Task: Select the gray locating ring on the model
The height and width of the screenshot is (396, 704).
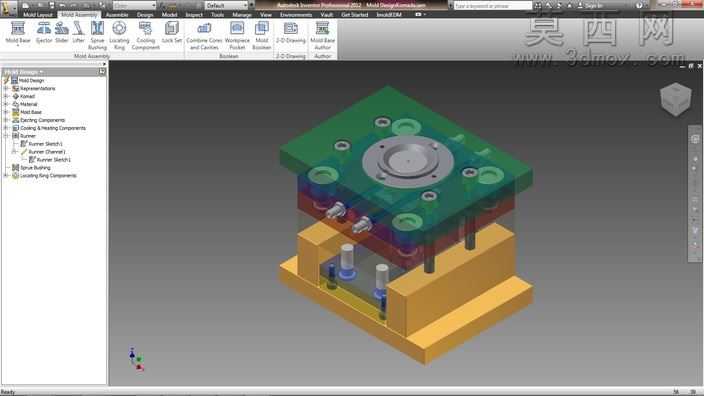Action: 408,162
